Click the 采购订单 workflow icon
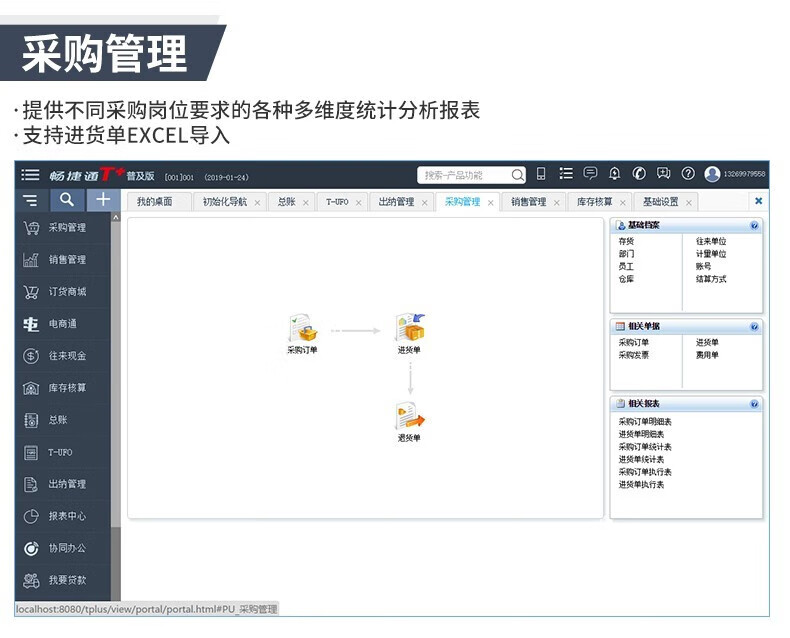This screenshot has width=790, height=638. coord(302,329)
